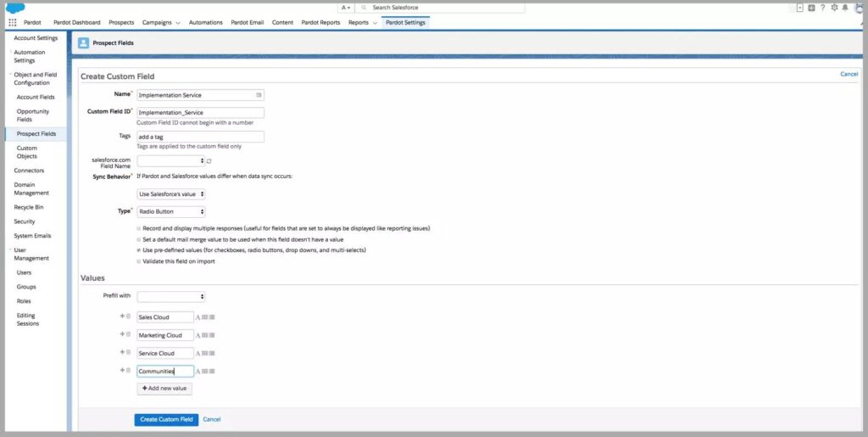Click the plus icon beside Communities
868x437 pixels.
(122, 370)
